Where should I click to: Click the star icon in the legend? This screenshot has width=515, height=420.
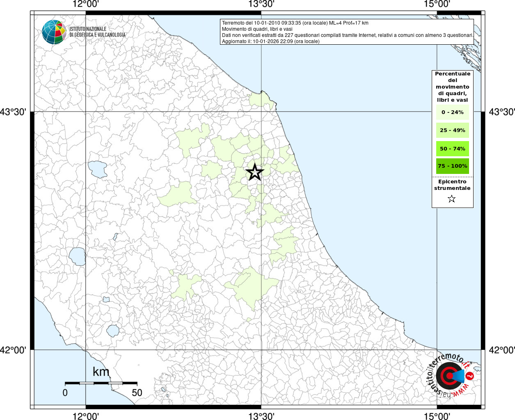point(452,199)
